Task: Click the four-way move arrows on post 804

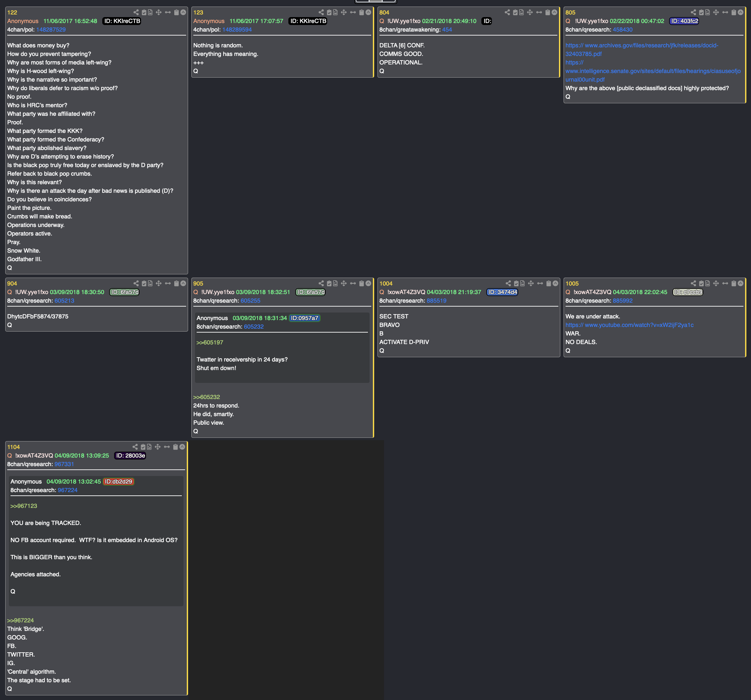Action: 530,12
